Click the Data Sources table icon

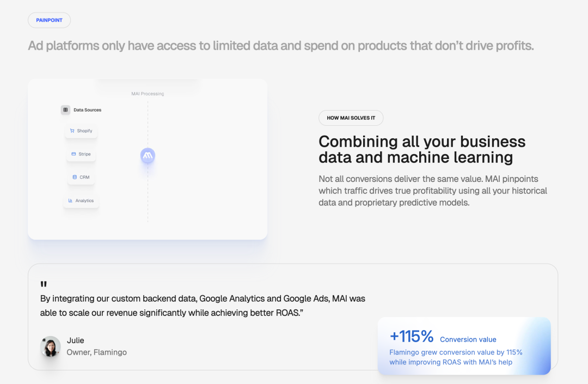(x=65, y=110)
